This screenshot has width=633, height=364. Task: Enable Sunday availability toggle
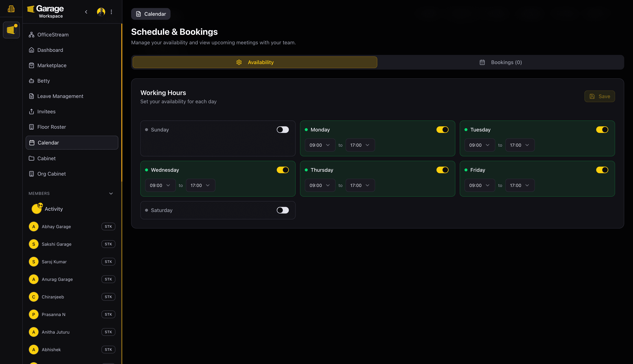[x=282, y=129]
